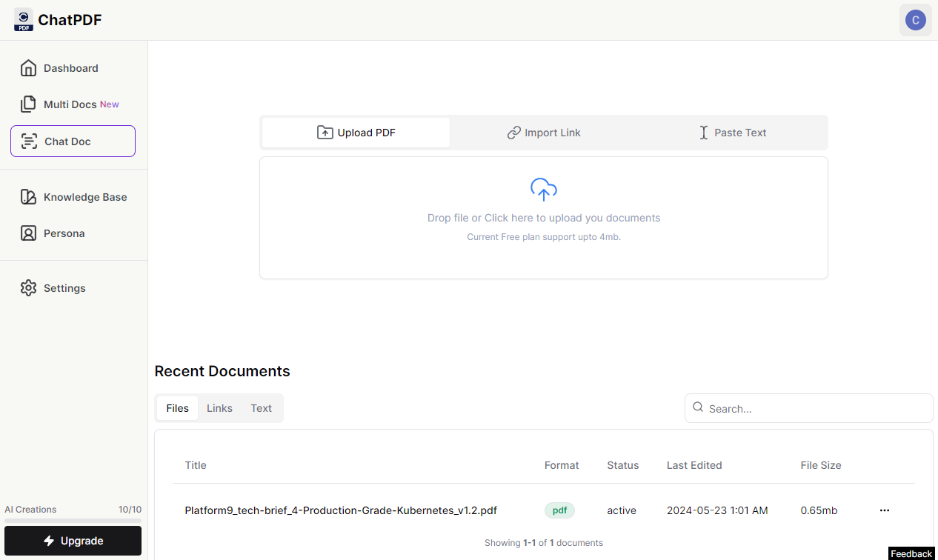The image size is (938, 560).
Task: Click the Knowledge Base icon
Action: point(28,197)
